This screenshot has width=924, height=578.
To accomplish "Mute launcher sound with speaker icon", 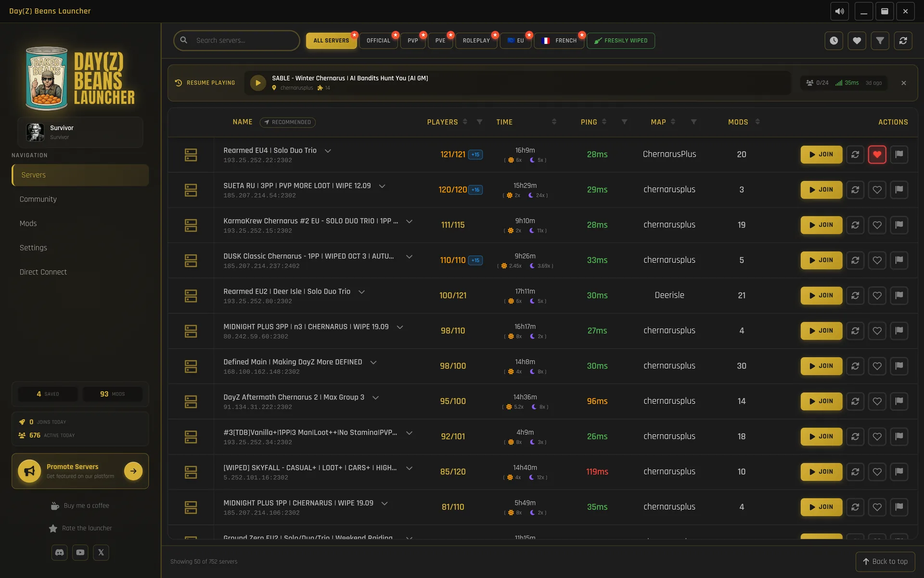I will click(839, 11).
